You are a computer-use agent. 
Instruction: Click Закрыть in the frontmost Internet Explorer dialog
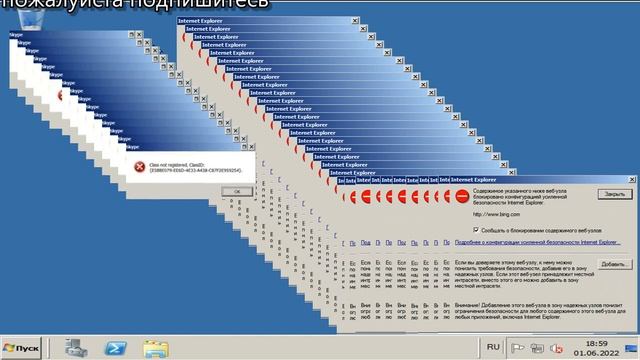click(615, 194)
